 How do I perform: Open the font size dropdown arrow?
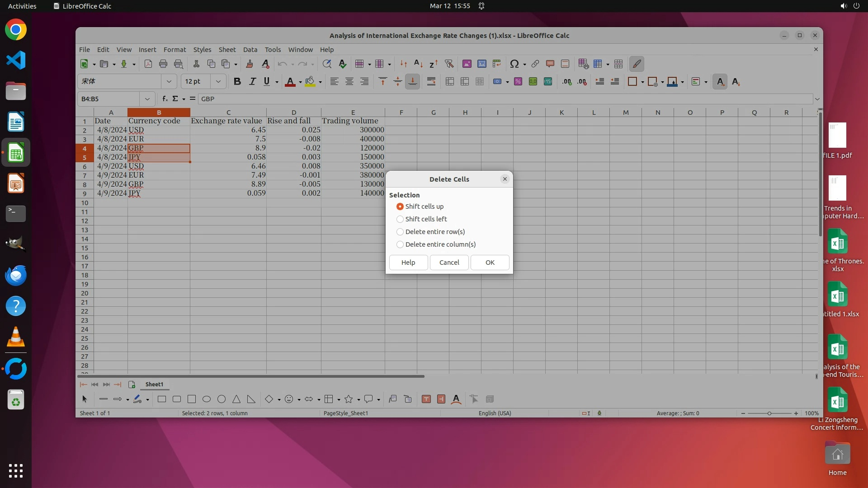coord(218,82)
